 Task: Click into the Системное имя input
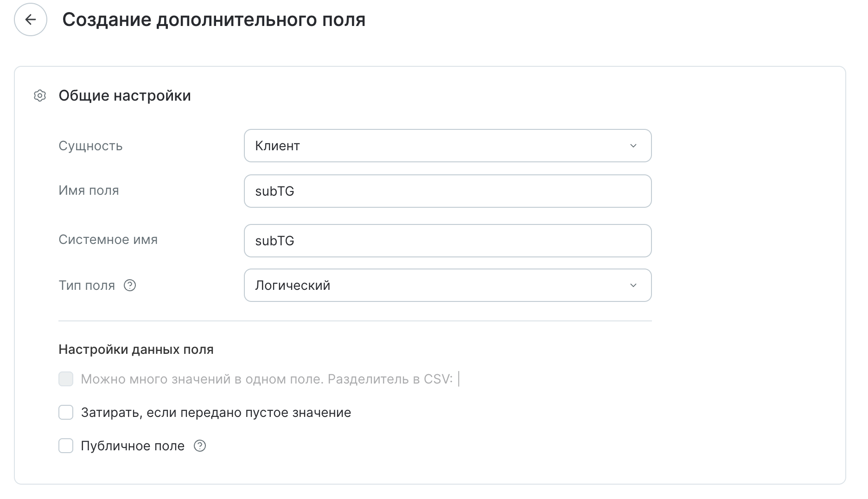coord(447,241)
